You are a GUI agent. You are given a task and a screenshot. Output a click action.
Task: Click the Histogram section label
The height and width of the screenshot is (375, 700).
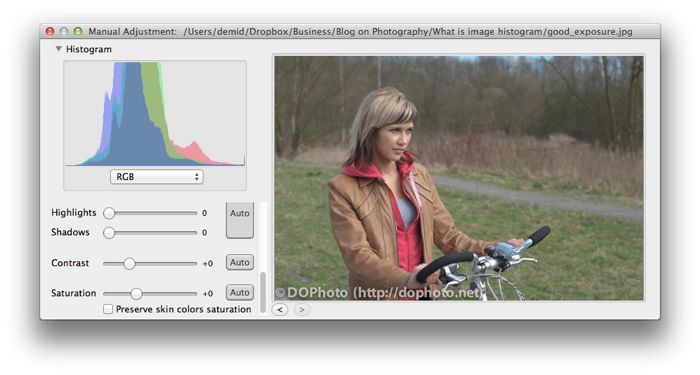[x=89, y=49]
